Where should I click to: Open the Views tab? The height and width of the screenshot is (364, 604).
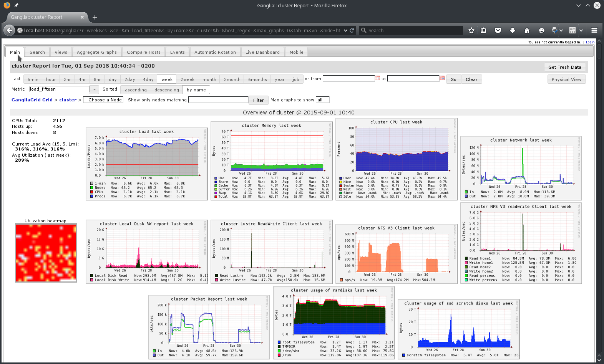coord(61,52)
